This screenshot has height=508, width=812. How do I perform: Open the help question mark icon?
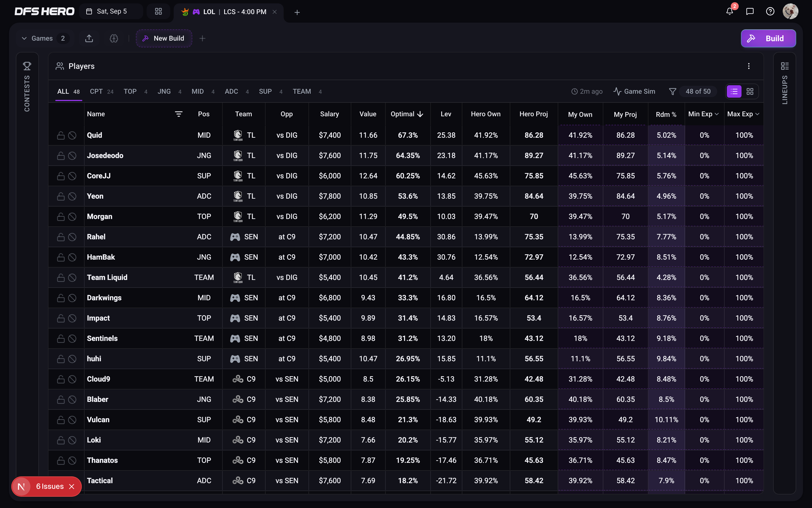coord(770,11)
